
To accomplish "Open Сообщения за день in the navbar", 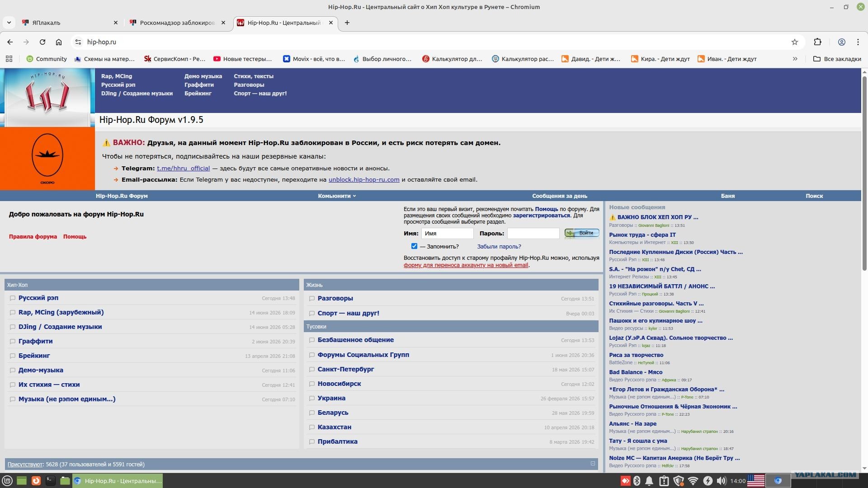I will [560, 196].
